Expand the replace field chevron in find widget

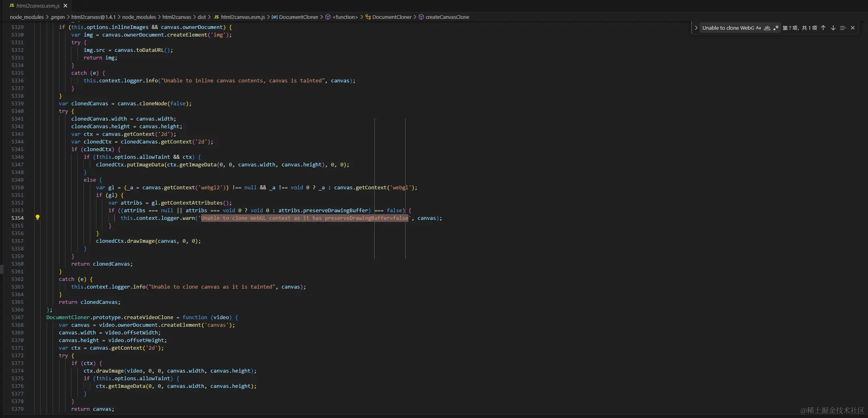pyautogui.click(x=696, y=28)
